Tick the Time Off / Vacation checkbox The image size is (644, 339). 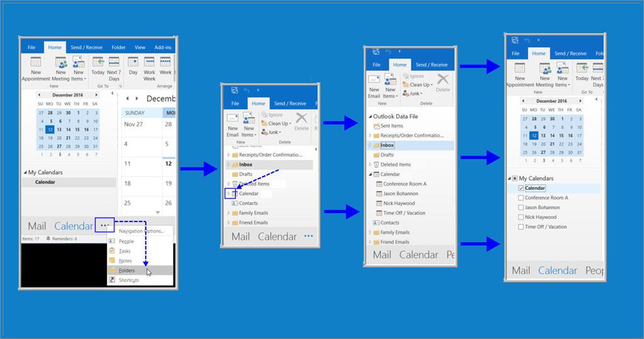(520, 227)
